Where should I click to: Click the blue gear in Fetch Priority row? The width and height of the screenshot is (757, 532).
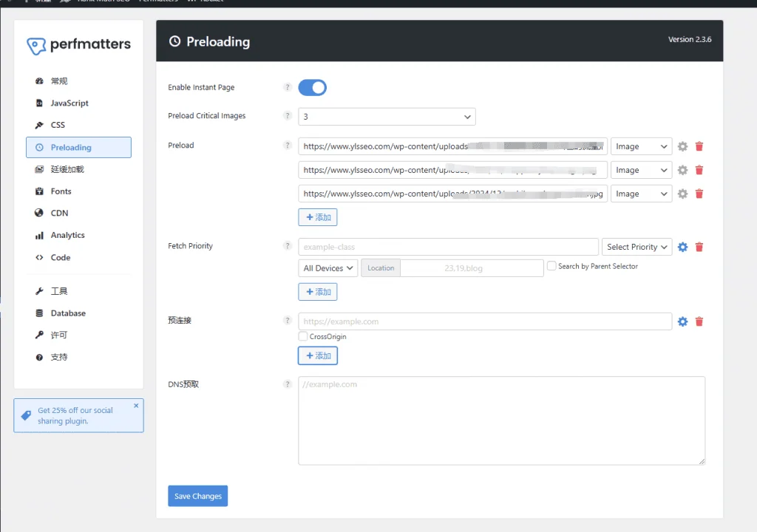coord(682,248)
